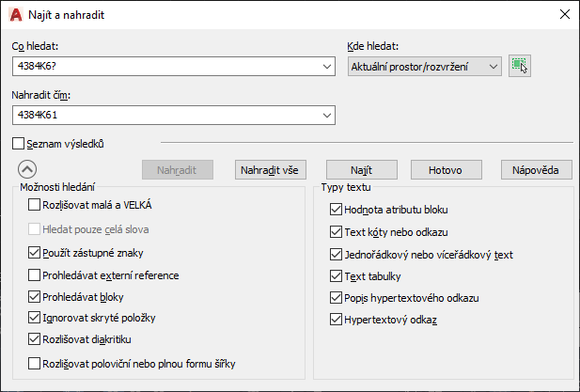Toggle 'Text tabulky' checkbox
580x392 pixels.
[x=337, y=276]
